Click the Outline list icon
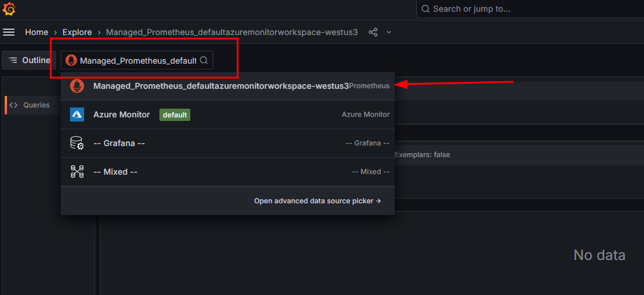Image resolution: width=644 pixels, height=295 pixels. pos(13,60)
